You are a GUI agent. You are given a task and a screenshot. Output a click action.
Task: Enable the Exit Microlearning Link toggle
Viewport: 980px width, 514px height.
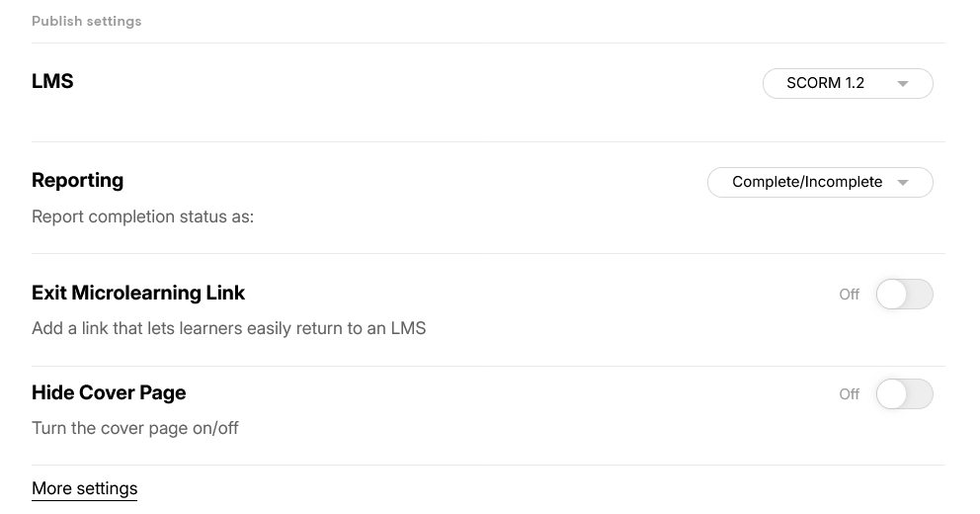[x=904, y=294]
